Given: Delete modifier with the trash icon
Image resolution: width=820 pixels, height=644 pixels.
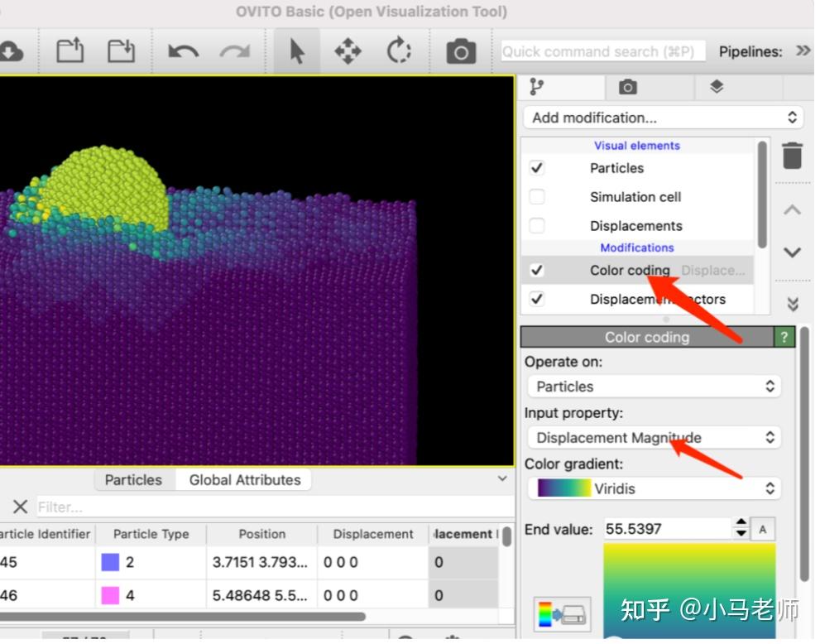Looking at the screenshot, I should coord(792,156).
